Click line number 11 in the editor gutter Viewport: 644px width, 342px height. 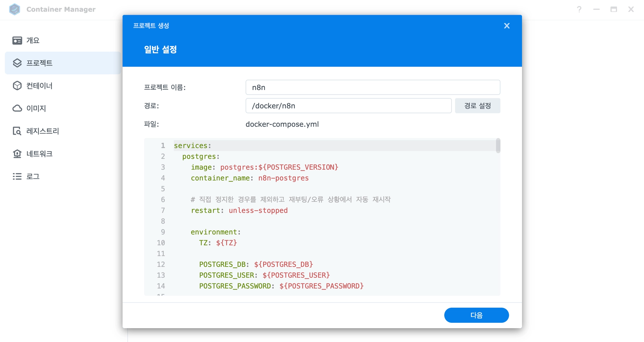pos(161,254)
